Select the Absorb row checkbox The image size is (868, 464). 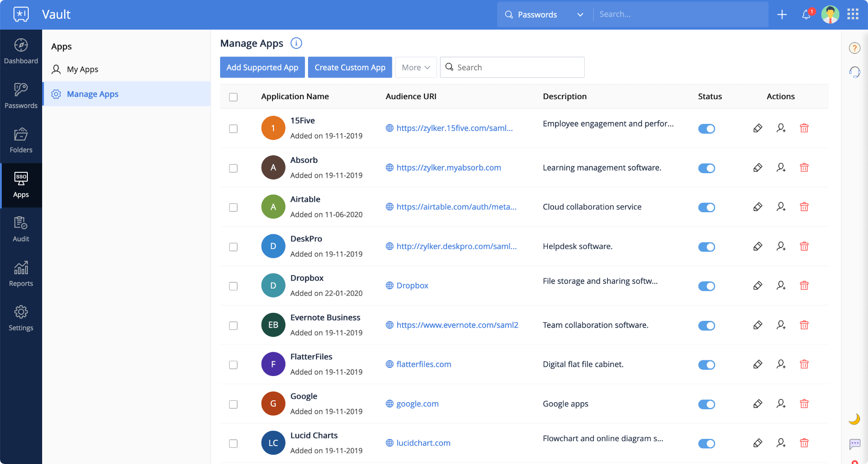pos(233,168)
